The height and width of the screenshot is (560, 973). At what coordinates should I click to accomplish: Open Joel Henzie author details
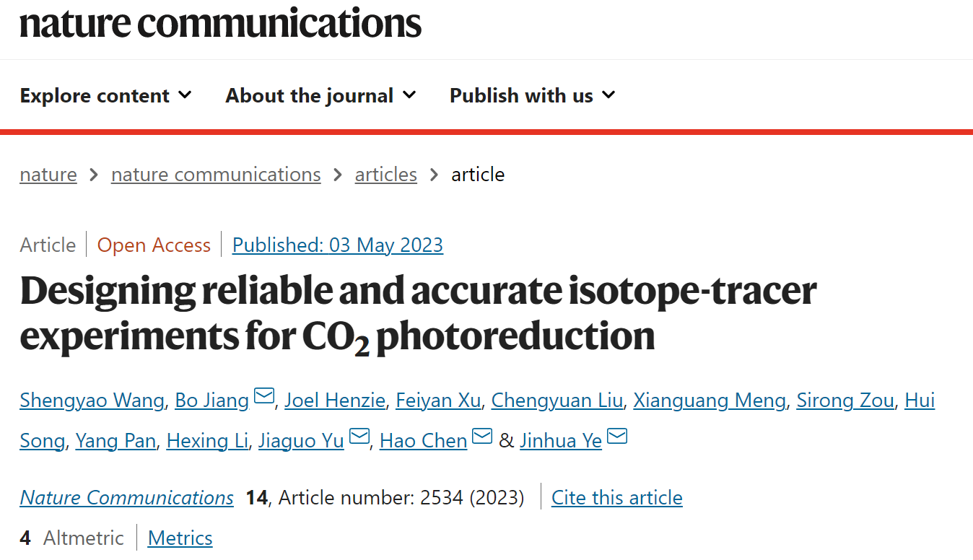coord(335,400)
